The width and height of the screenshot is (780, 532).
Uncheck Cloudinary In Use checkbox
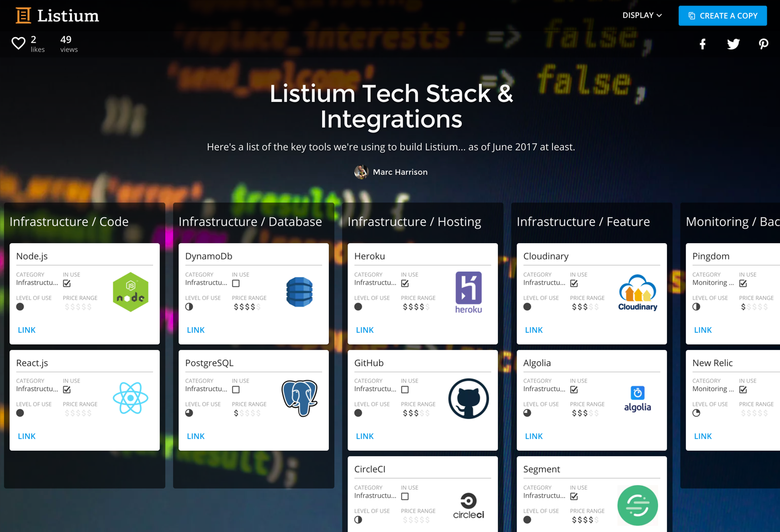(x=574, y=283)
